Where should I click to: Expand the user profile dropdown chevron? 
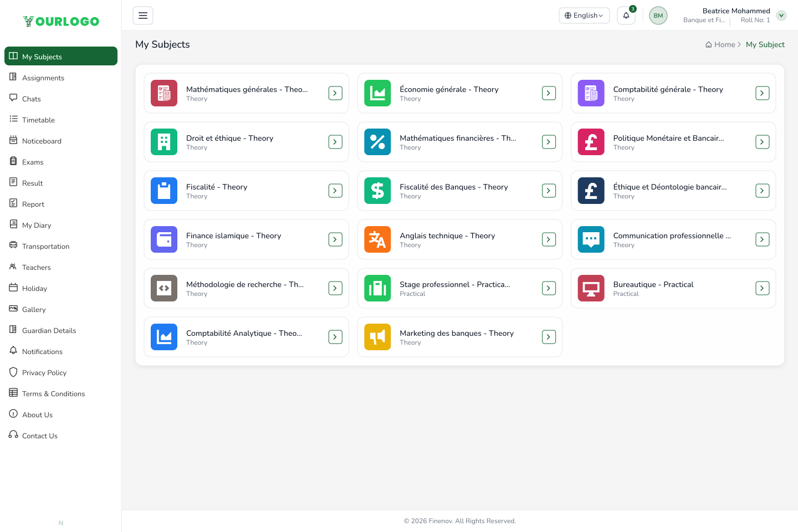coord(781,16)
